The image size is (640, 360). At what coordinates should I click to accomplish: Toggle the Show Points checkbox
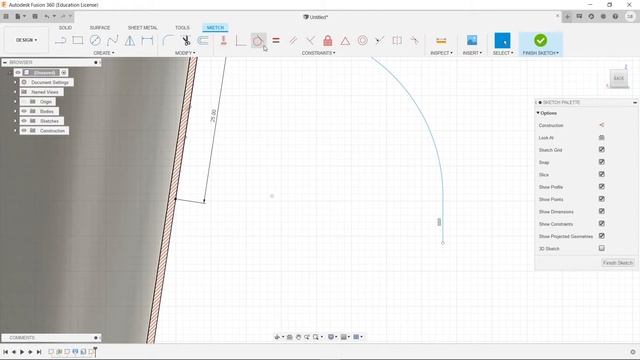tap(601, 199)
